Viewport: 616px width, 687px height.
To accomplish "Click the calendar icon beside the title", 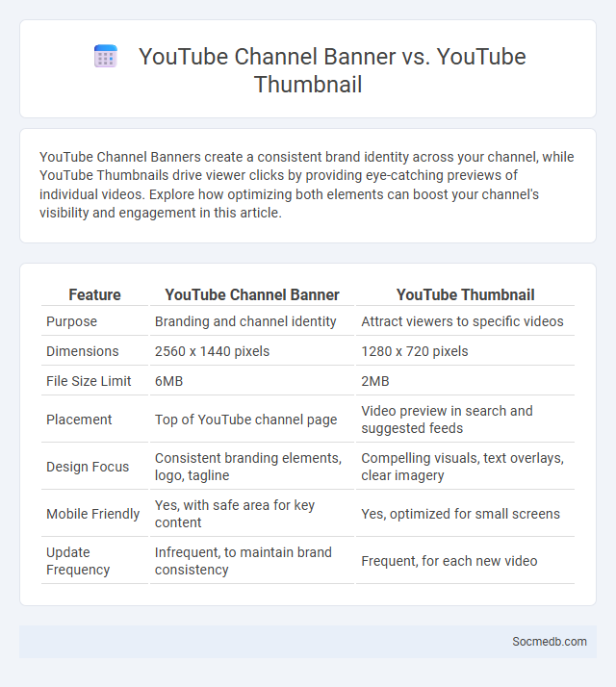I will point(106,56).
